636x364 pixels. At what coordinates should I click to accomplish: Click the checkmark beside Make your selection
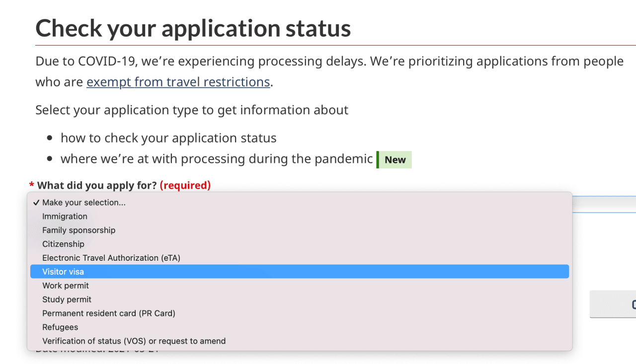tap(36, 203)
